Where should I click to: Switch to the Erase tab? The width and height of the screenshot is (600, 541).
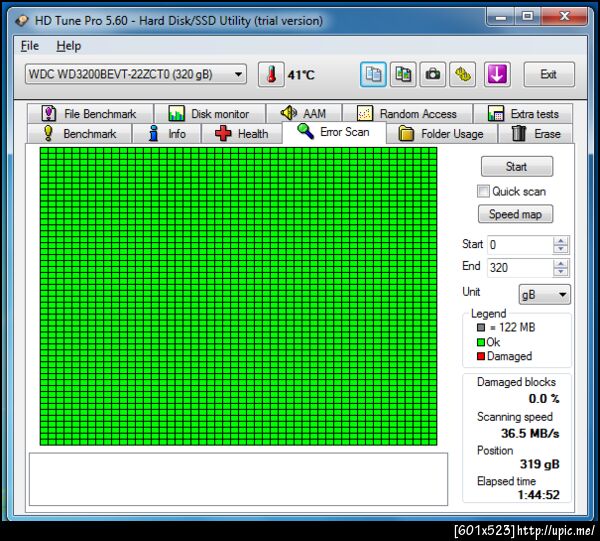coord(535,134)
